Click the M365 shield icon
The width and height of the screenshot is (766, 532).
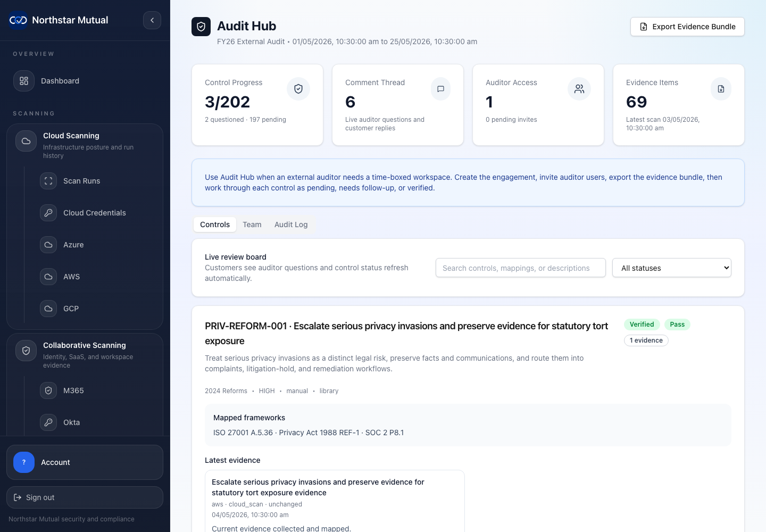click(48, 390)
